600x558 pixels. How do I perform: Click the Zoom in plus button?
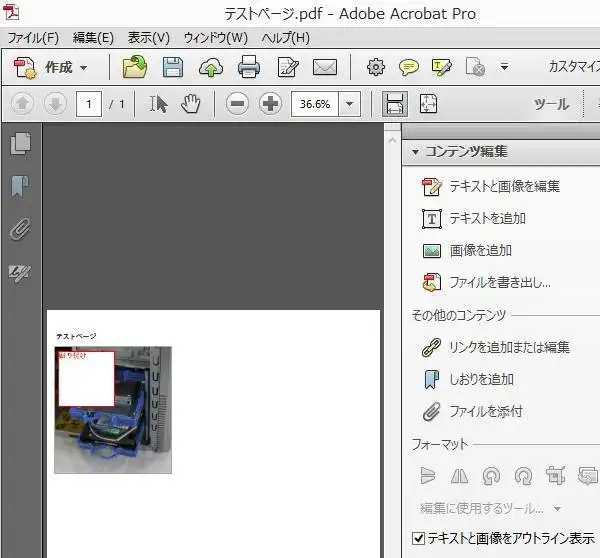[x=270, y=104]
